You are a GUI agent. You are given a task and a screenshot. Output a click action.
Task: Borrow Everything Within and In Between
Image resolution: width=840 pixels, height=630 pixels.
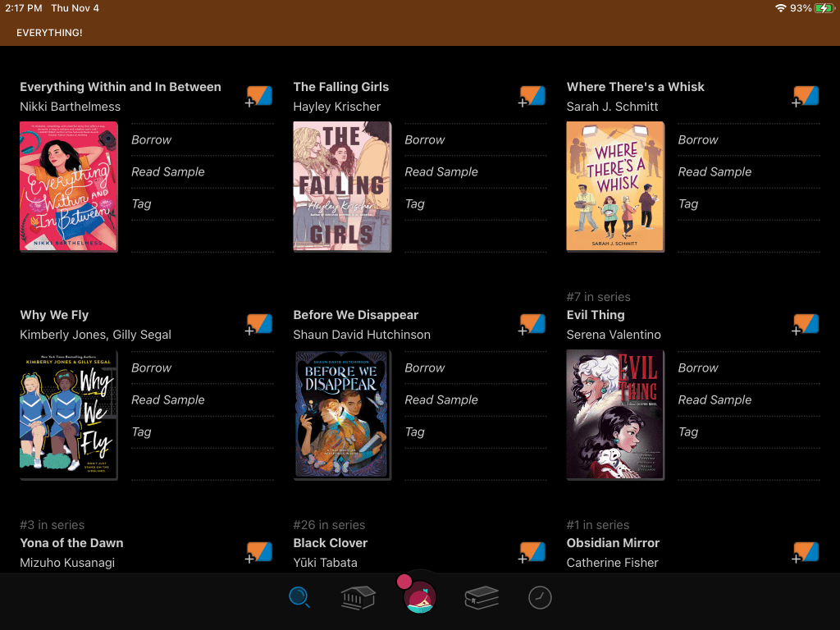(152, 139)
